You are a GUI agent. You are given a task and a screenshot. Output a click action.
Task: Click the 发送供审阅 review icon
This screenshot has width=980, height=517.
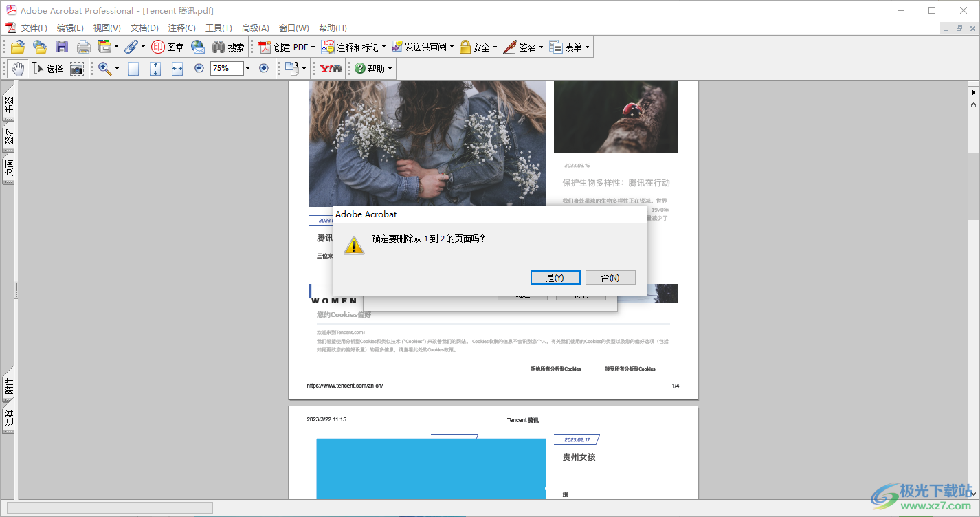[x=397, y=47]
